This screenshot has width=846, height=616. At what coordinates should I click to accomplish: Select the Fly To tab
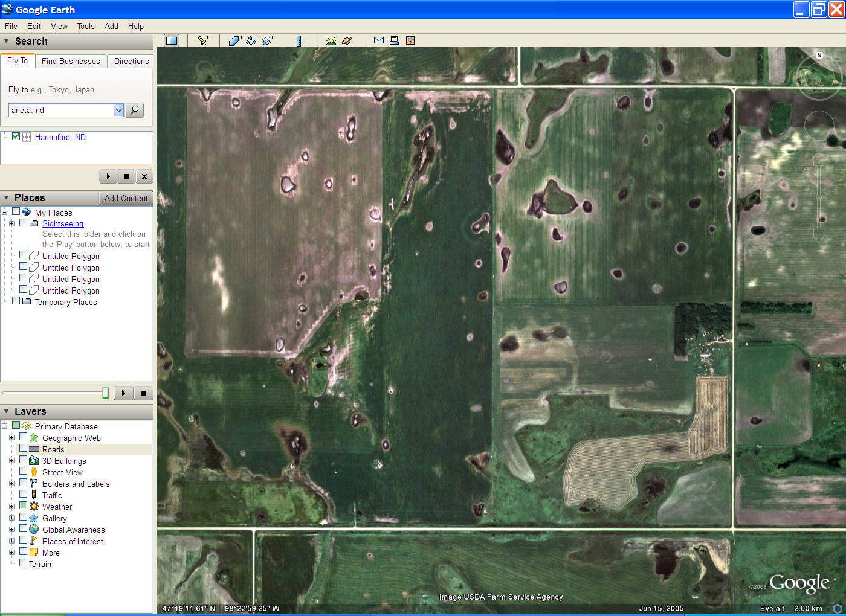click(18, 60)
